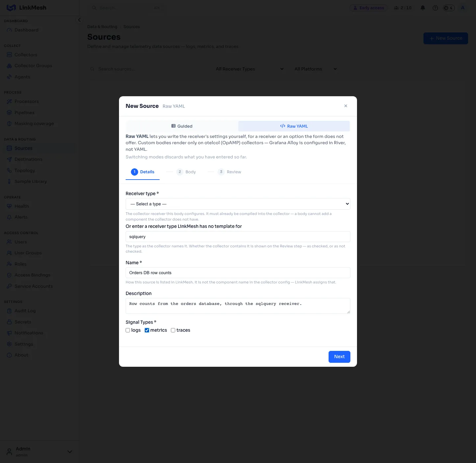Screen dimensions: 476x463
Task: Switch to the Guided mode tab
Action: coord(182,126)
